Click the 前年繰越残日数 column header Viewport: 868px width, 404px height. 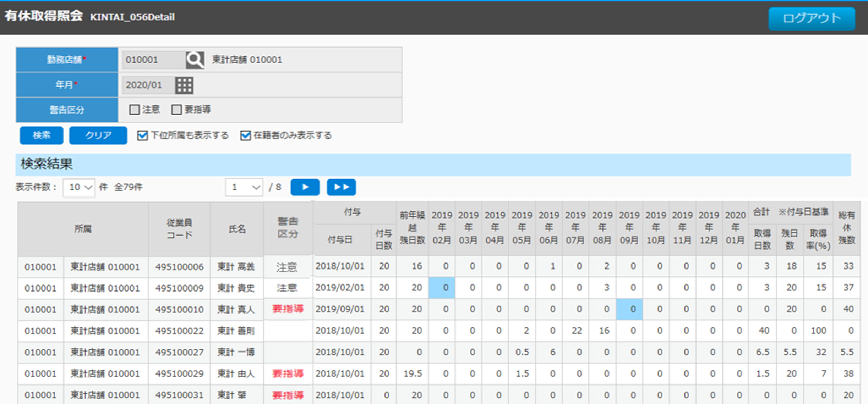point(412,228)
